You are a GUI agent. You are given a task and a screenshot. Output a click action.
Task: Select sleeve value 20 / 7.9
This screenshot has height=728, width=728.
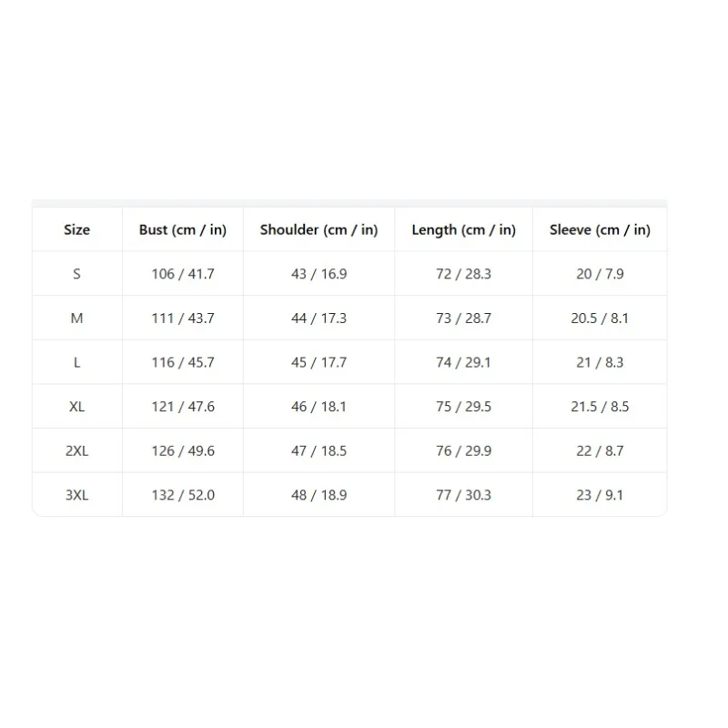point(600,274)
